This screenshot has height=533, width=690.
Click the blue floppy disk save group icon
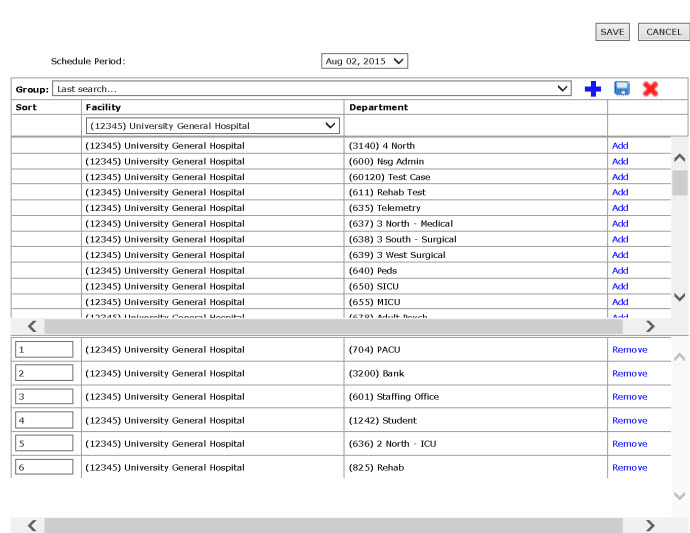click(621, 89)
